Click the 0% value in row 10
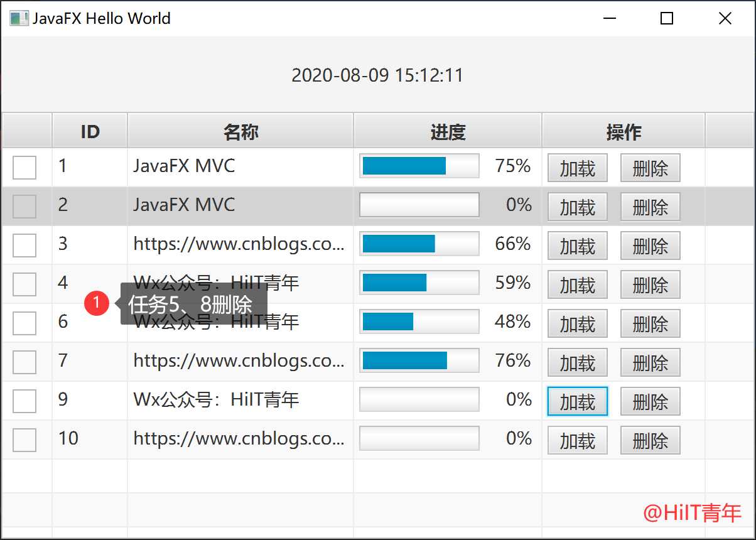 click(519, 438)
